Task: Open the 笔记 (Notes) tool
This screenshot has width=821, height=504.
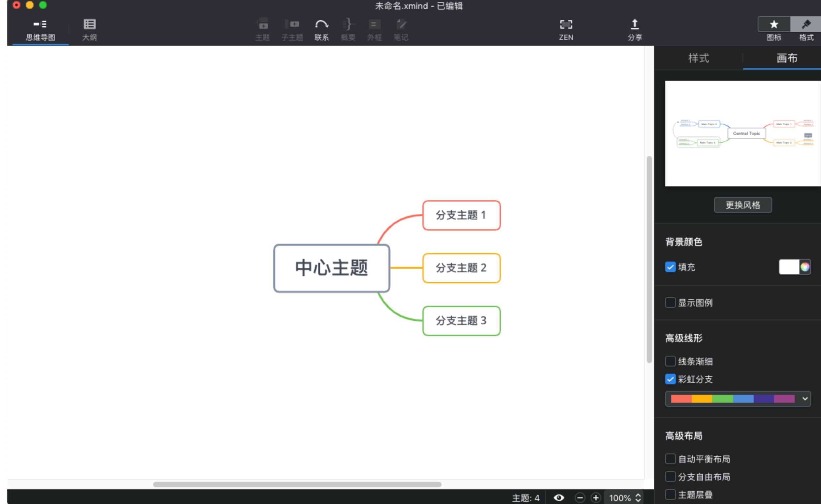Action: (401, 29)
